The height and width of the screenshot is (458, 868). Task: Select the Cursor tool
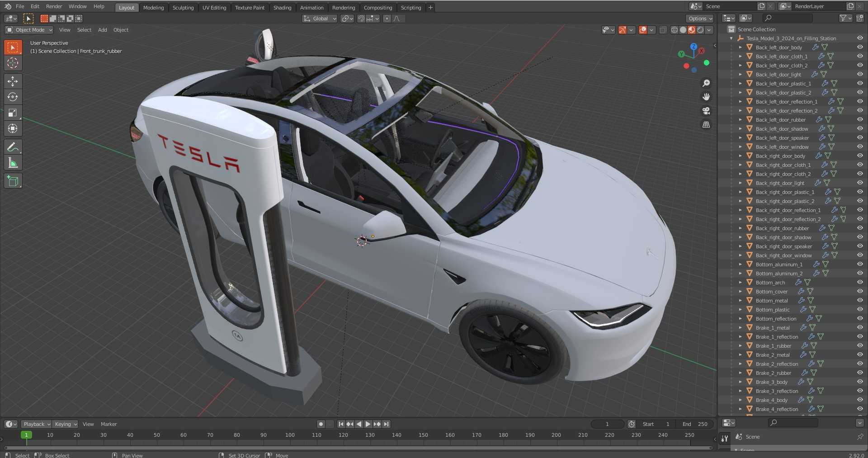tap(13, 63)
